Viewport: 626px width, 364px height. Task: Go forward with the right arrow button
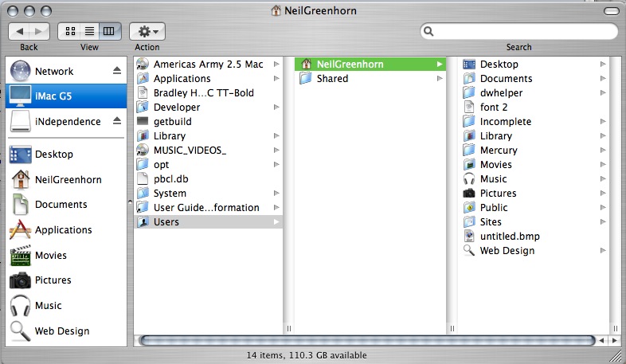point(39,31)
